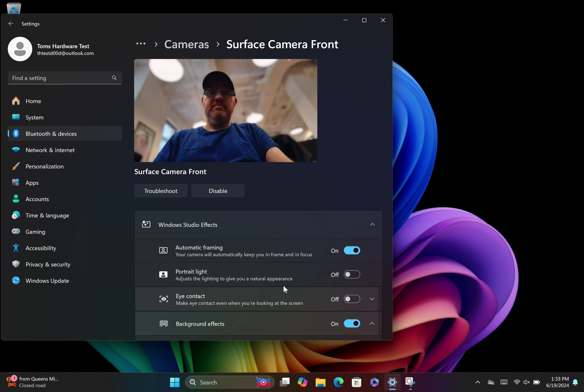Go to Windows Update section

point(47,281)
